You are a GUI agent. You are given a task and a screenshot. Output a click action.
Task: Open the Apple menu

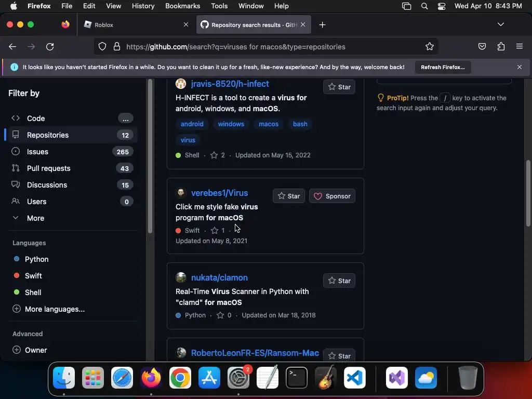coord(14,6)
